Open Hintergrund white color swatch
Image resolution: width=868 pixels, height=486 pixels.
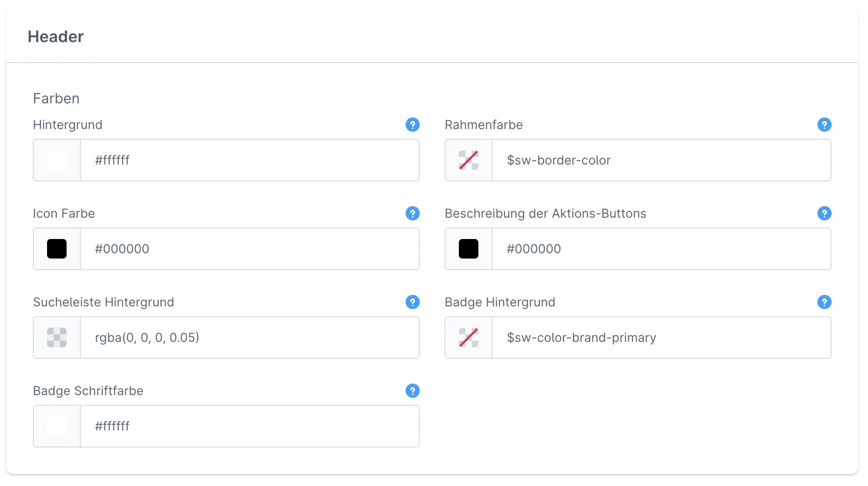click(x=57, y=160)
